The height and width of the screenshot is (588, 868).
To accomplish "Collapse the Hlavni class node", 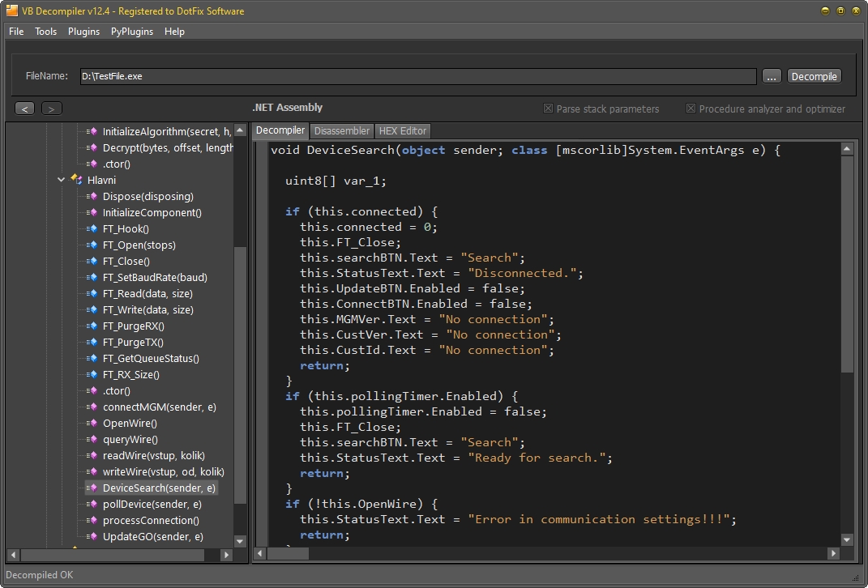I will click(x=61, y=180).
